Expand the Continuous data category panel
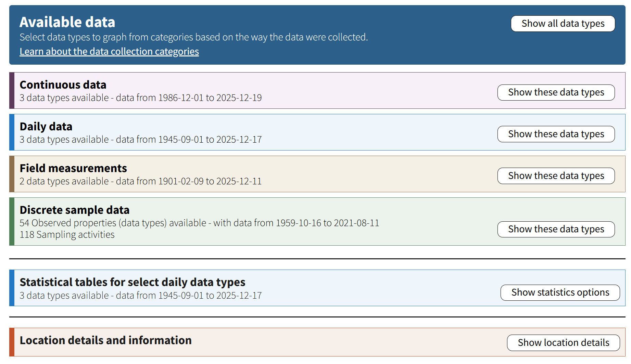Screen dimensions: 631x364 point(63,84)
